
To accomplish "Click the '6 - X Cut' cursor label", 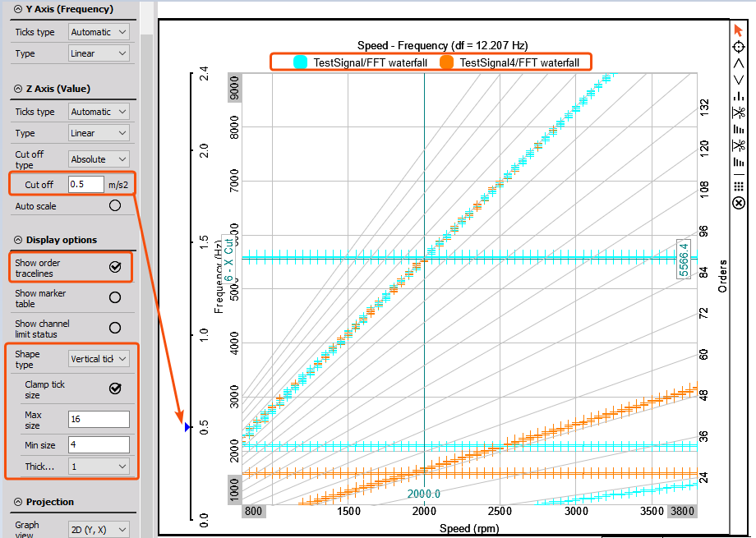I will click(228, 260).
